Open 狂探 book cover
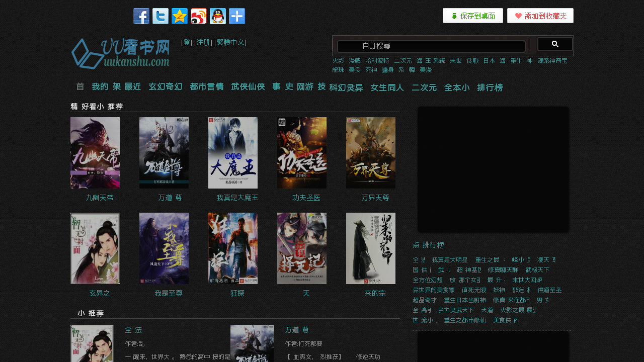Image resolution: width=644 pixels, height=362 pixels. (233, 248)
